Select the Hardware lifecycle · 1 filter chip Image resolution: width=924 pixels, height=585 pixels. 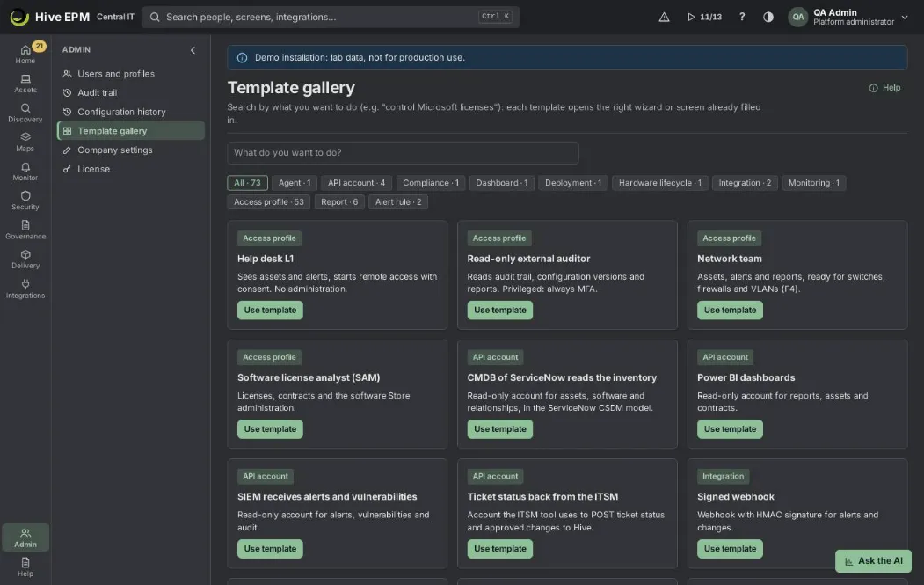pyautogui.click(x=660, y=183)
